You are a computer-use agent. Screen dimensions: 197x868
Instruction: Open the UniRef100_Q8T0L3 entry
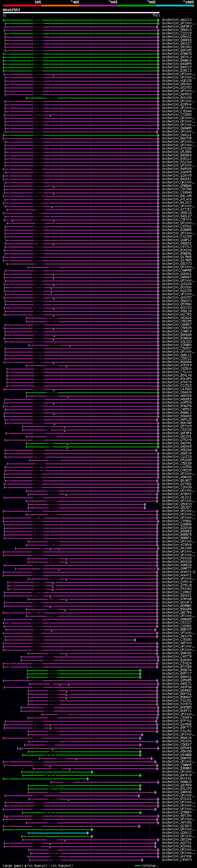click(177, 57)
